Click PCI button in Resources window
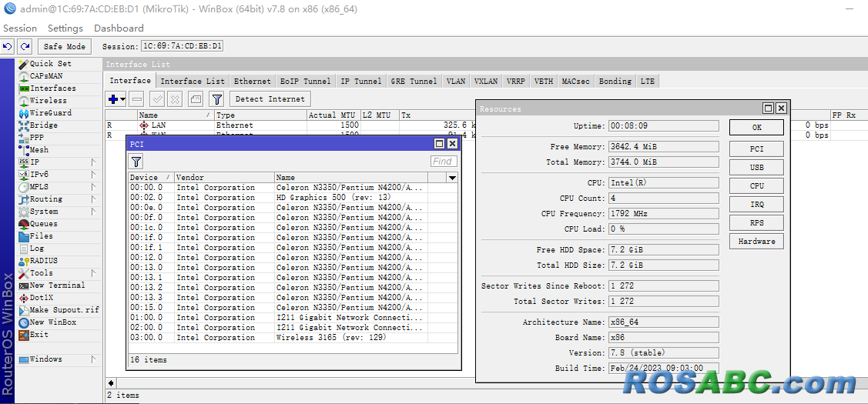 pos(757,149)
